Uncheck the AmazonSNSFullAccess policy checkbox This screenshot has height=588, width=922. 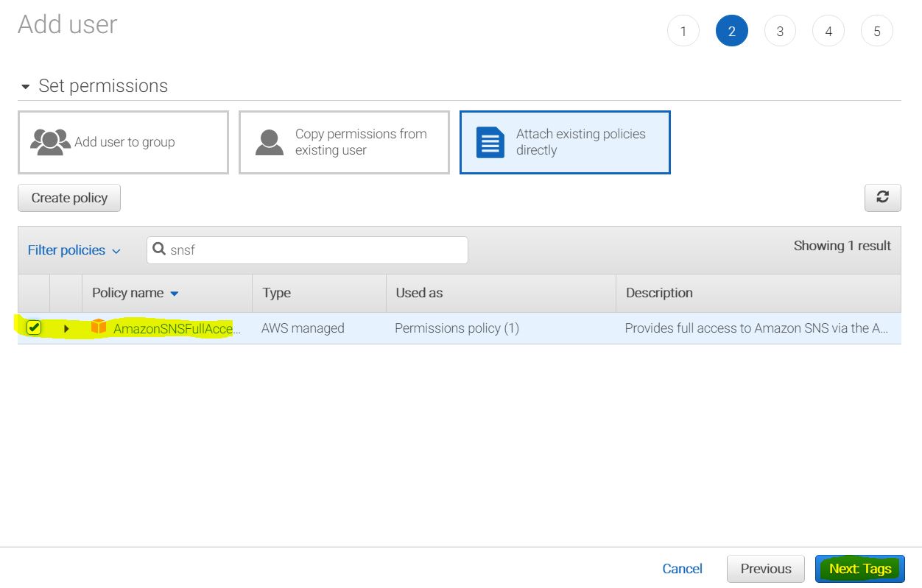point(34,327)
